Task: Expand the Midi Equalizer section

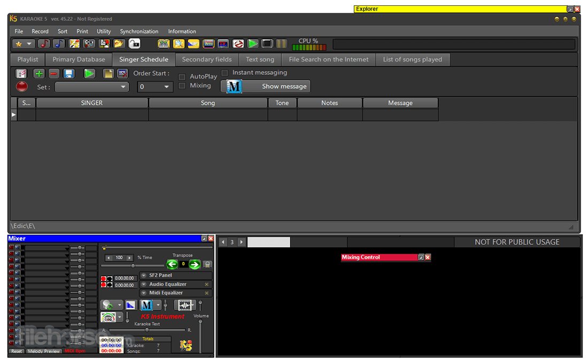Action: click(144, 293)
